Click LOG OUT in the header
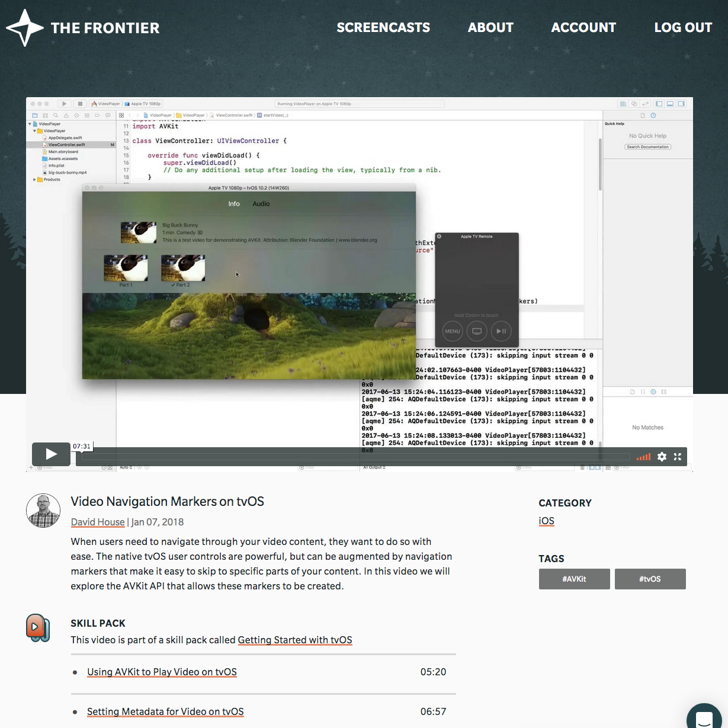 [683, 27]
